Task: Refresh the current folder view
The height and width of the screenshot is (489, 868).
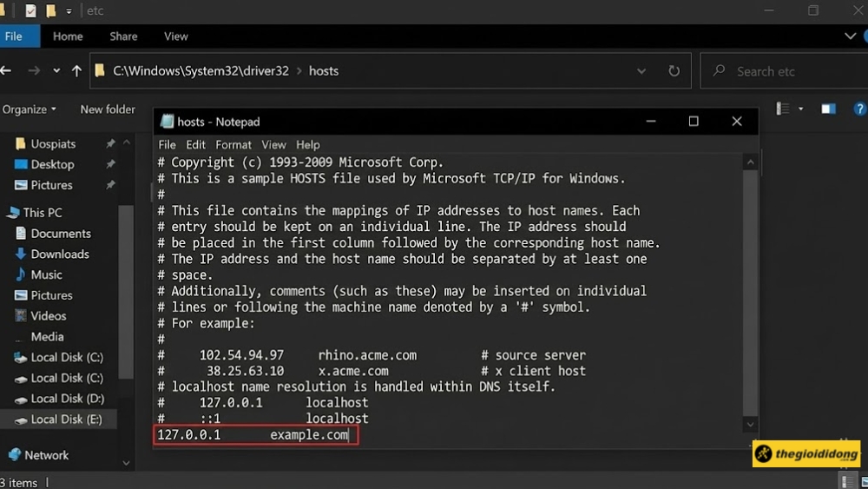Action: (674, 71)
